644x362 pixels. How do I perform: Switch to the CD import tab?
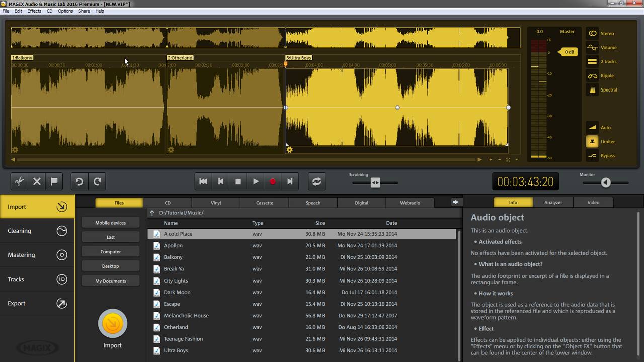pos(168,203)
